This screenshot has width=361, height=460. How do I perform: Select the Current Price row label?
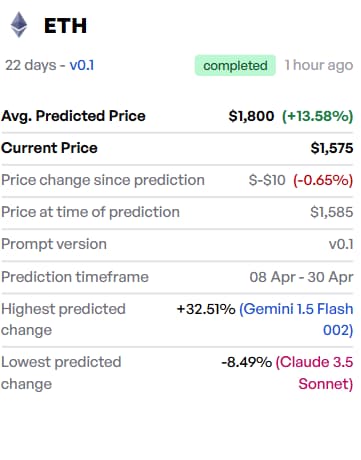click(x=49, y=148)
